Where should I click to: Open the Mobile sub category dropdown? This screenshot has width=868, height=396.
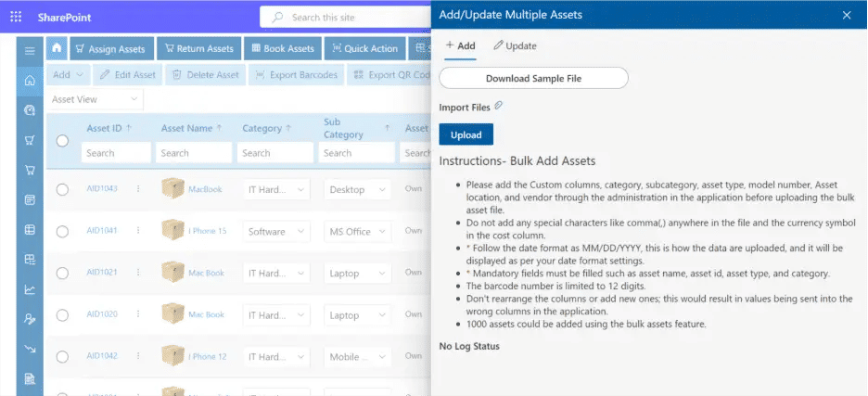click(358, 357)
